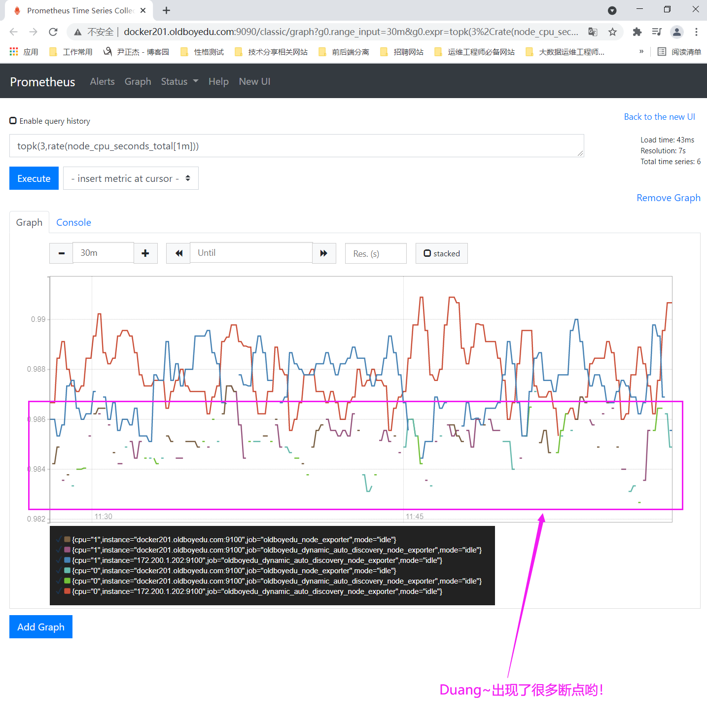The height and width of the screenshot is (728, 707).
Task: Show more bookmarks with the chevron
Action: pos(641,52)
